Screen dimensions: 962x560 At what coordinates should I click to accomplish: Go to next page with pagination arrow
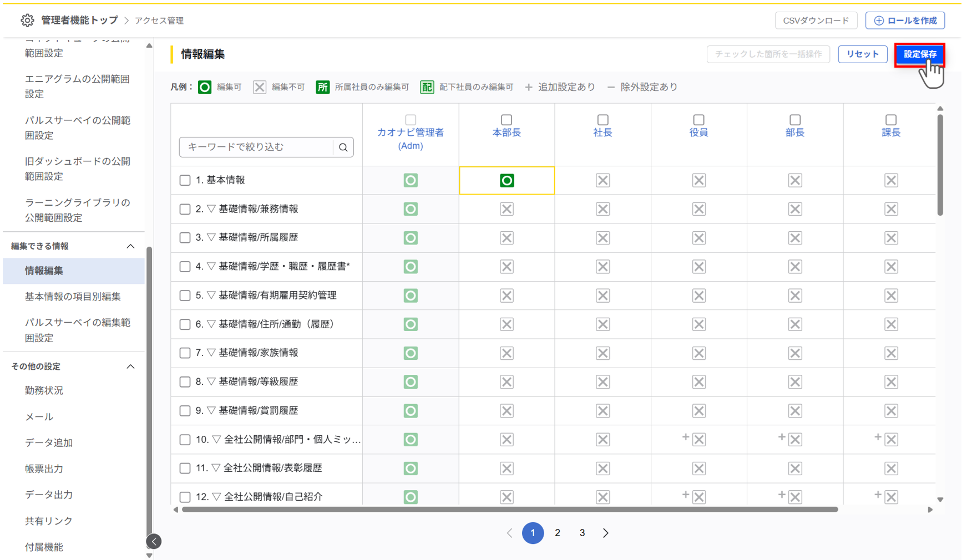click(x=606, y=533)
